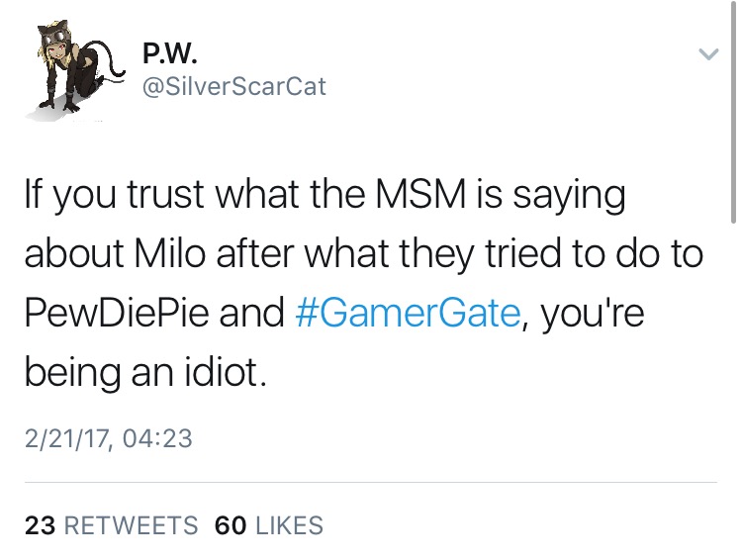This screenshot has height=560, width=742.
Task: Click the number 60 beside Likes
Action: 230,524
